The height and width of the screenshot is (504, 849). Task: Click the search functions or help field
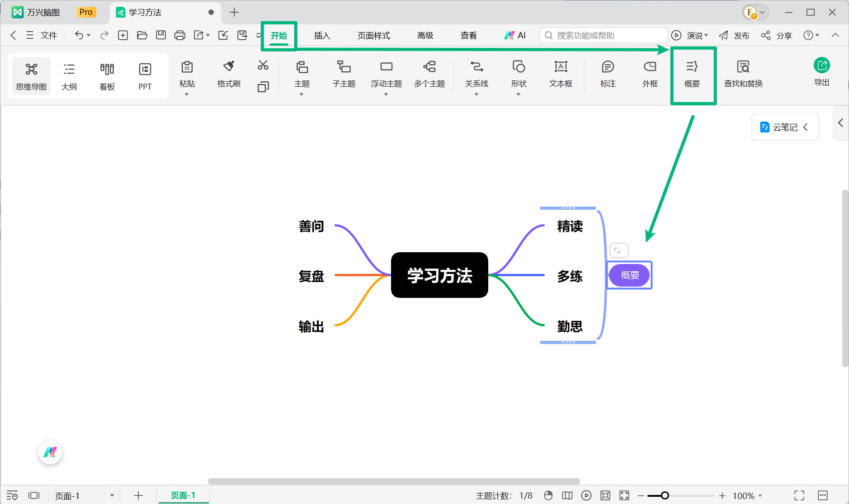(x=604, y=35)
